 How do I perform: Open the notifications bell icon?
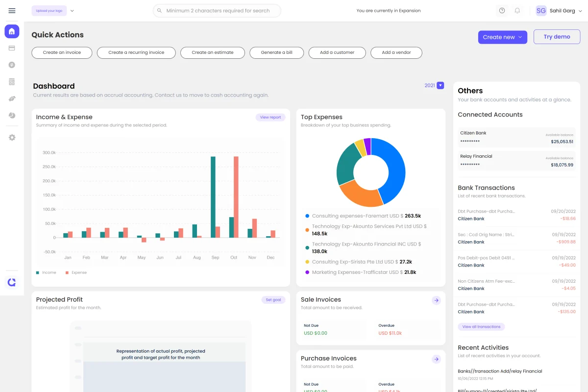[x=517, y=10]
